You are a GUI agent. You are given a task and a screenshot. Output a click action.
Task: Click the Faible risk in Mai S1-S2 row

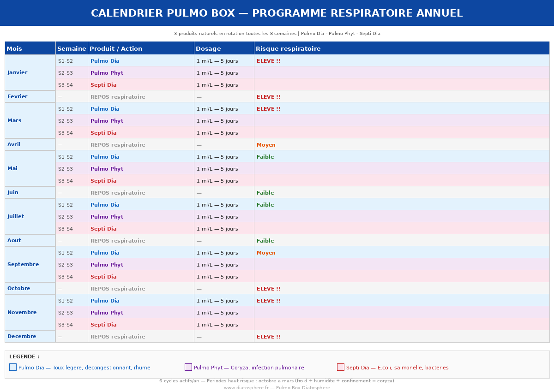tap(265, 157)
